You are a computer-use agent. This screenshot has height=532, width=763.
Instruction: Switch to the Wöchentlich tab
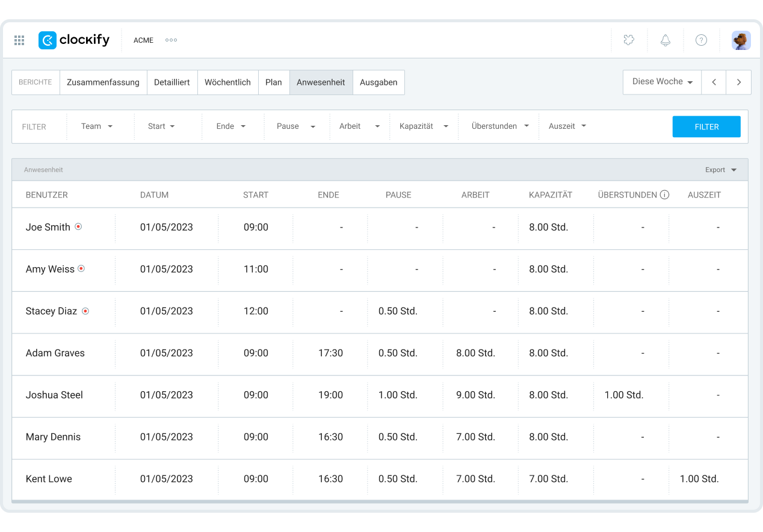(x=227, y=82)
